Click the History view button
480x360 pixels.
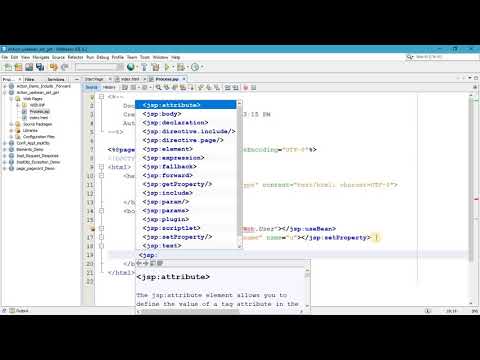point(109,88)
